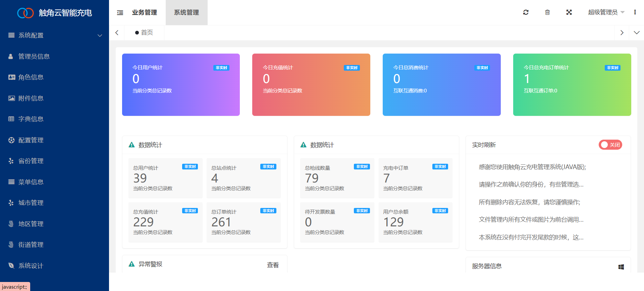
Task: Select the 系统管理 top menu
Action: [x=186, y=13]
